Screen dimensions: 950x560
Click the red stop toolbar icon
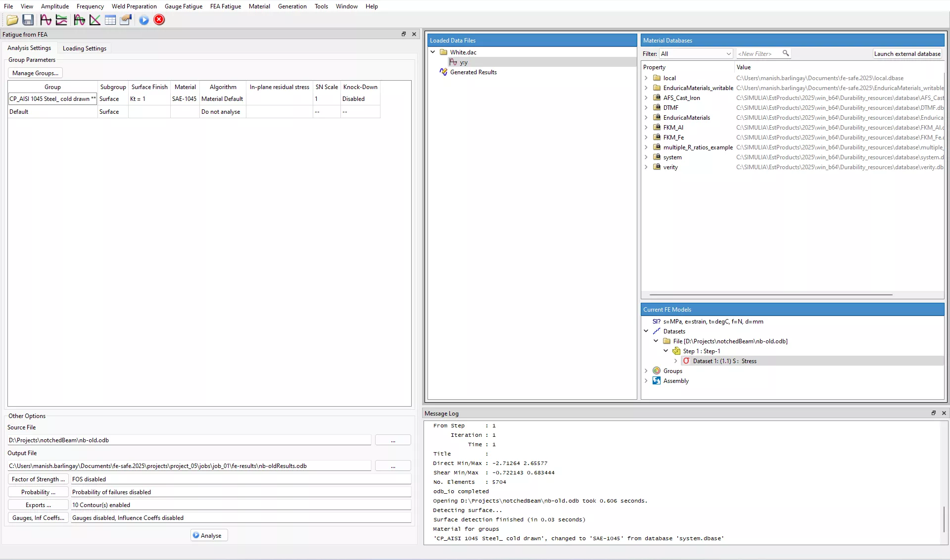(159, 20)
